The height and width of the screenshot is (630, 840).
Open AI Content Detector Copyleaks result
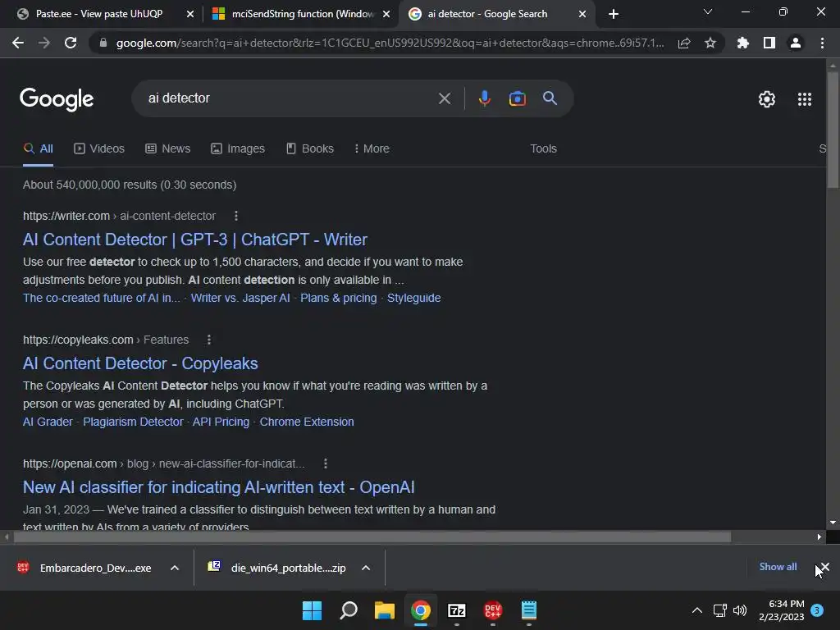coord(140,363)
